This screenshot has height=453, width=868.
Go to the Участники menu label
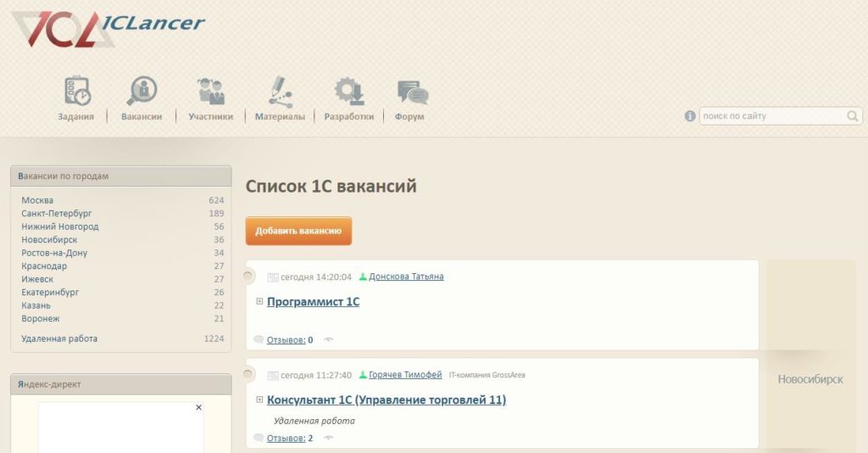coord(211,116)
